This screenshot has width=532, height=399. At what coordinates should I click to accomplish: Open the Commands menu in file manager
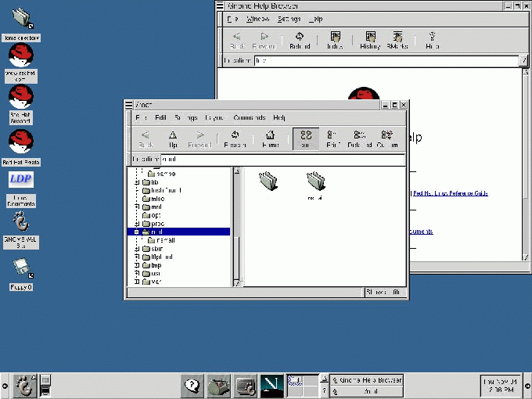(x=249, y=117)
